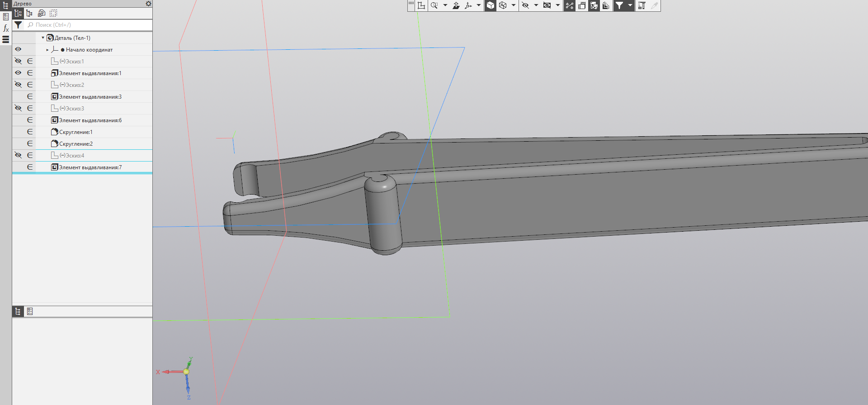This screenshot has height=405, width=868.
Task: Open the tree panel settings gear
Action: pos(148,4)
